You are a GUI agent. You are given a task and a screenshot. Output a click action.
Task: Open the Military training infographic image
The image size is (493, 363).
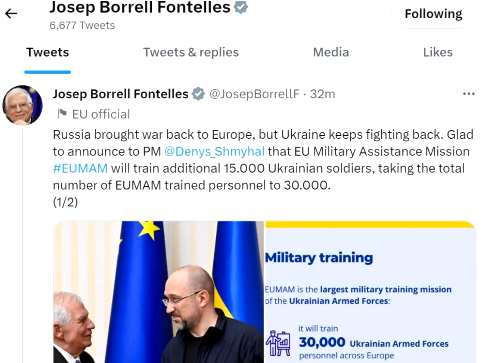click(370, 292)
